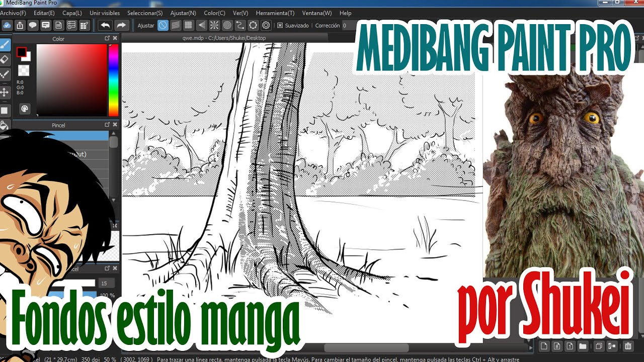Pick a color in the saturation square

pos(71,80)
